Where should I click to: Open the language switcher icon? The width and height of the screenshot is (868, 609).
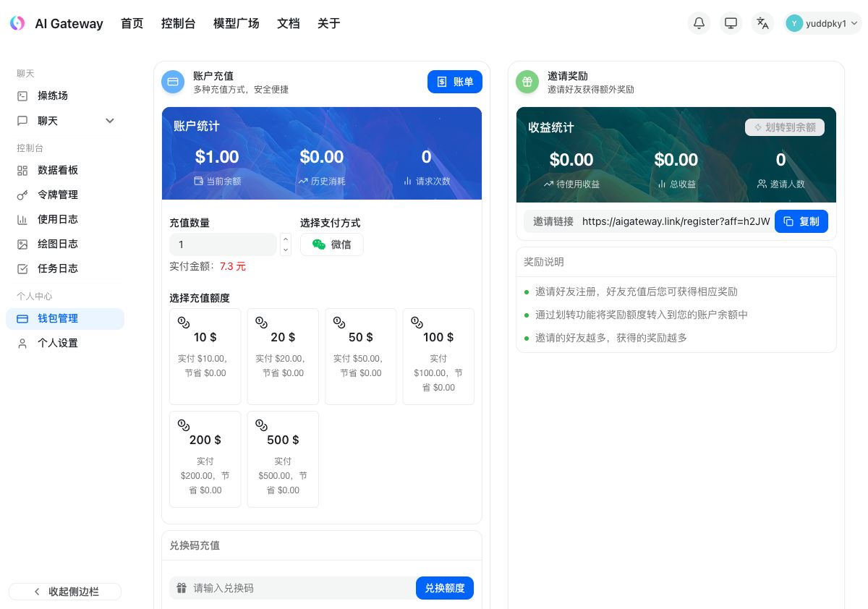point(762,23)
